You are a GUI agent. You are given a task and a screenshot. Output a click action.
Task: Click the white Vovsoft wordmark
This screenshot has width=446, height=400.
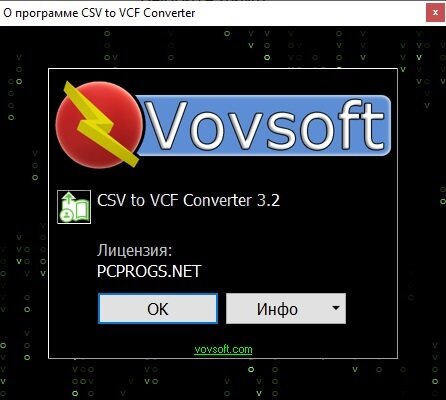point(265,125)
